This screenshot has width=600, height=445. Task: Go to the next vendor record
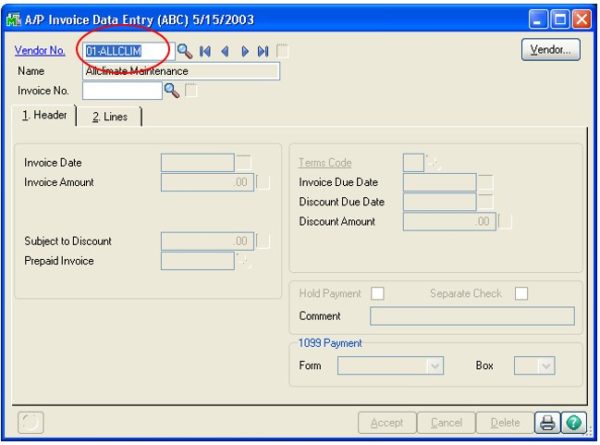tap(245, 51)
